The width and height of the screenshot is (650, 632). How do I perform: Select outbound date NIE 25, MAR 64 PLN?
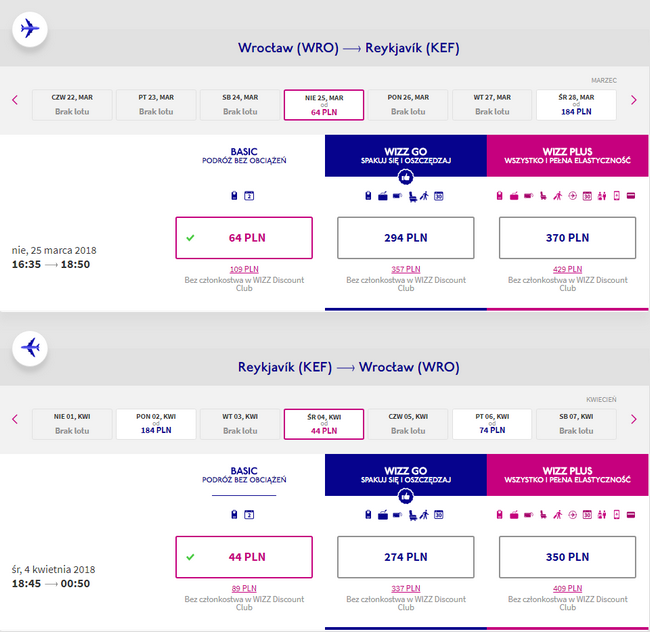(324, 105)
